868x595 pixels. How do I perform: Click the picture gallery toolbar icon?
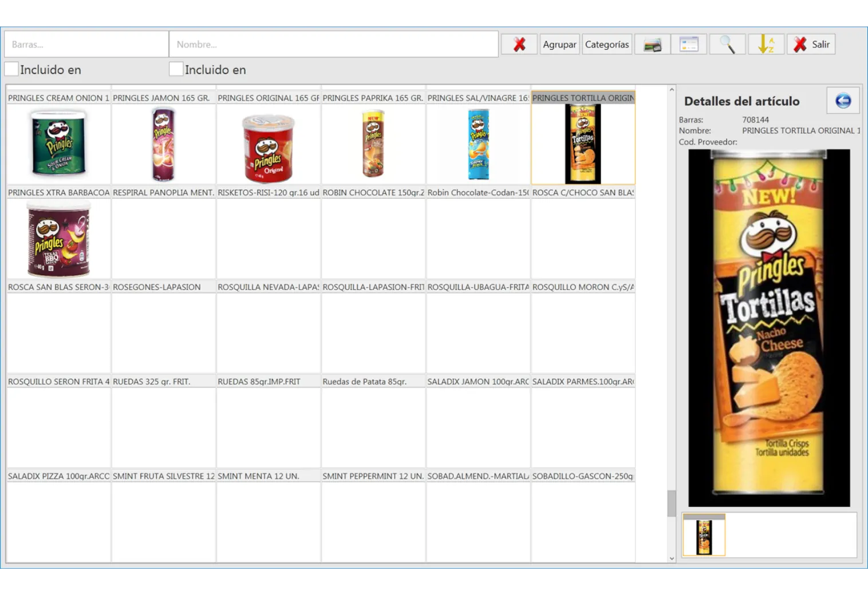click(x=652, y=45)
